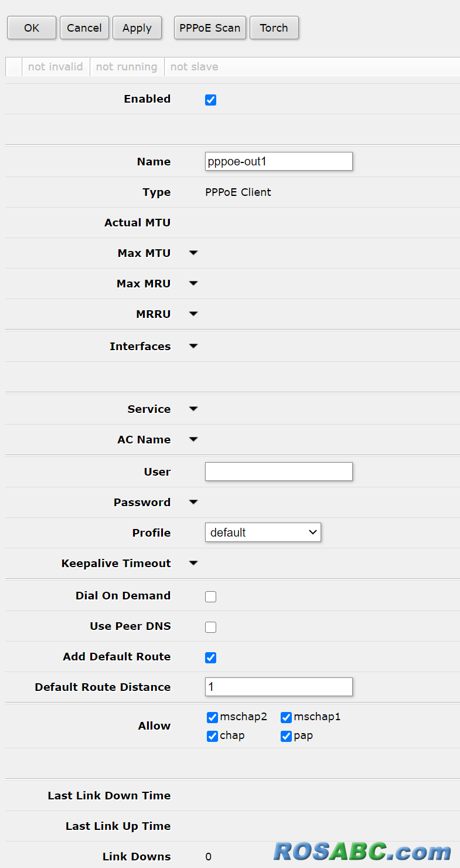
Task: Click the OK button
Action: [x=32, y=28]
